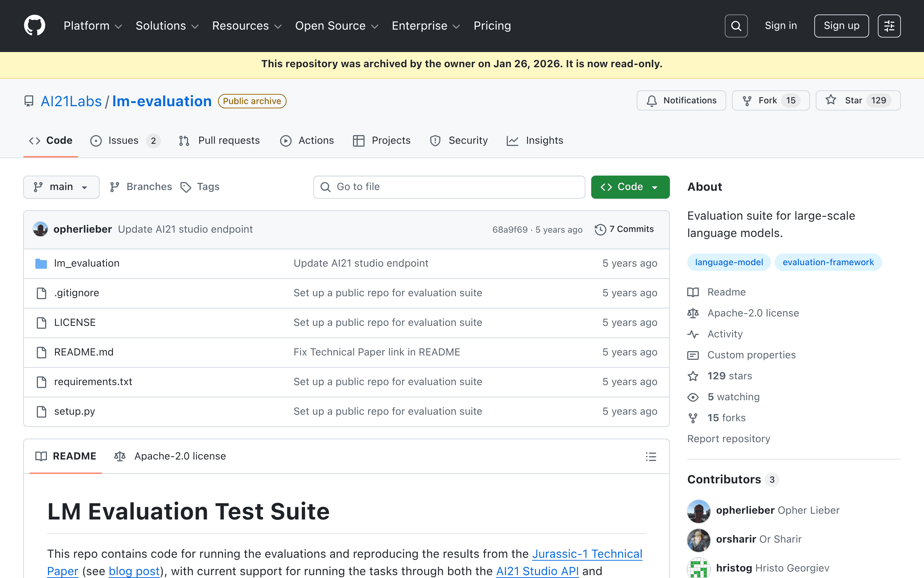Open the requirements.txt file name
924x578 pixels.
tap(93, 382)
